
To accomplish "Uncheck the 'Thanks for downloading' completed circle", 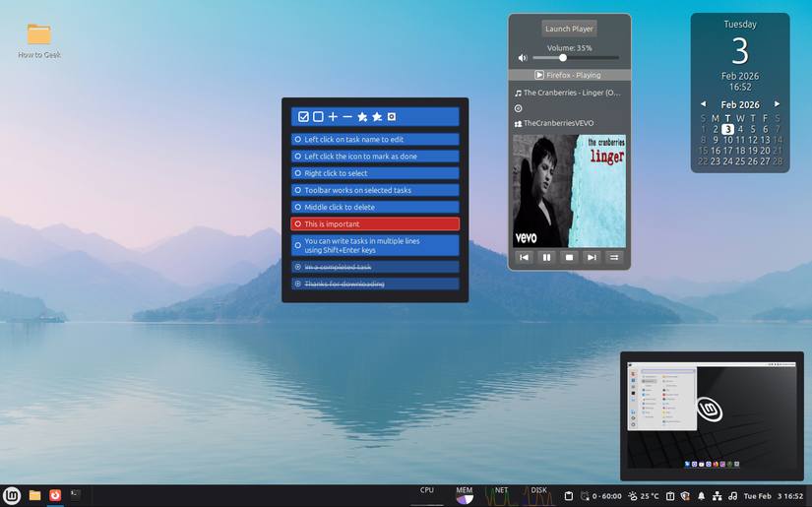I will (x=298, y=284).
